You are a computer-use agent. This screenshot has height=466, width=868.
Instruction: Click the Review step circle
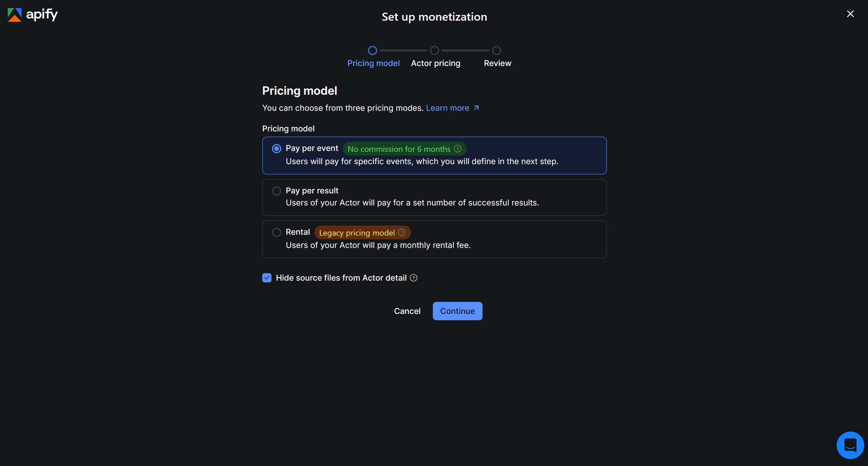[496, 50]
